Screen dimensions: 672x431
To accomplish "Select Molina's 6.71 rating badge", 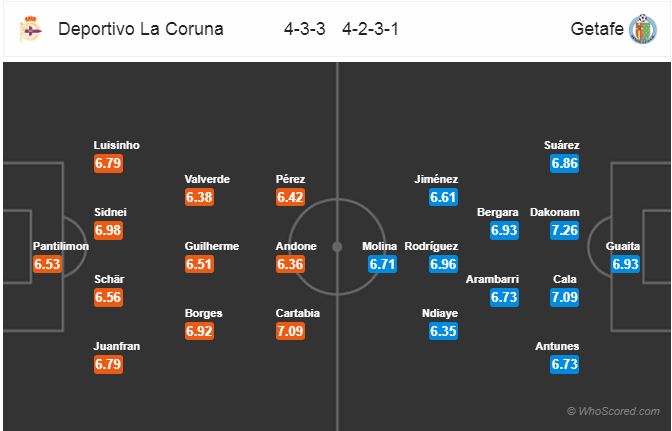I will (x=382, y=264).
